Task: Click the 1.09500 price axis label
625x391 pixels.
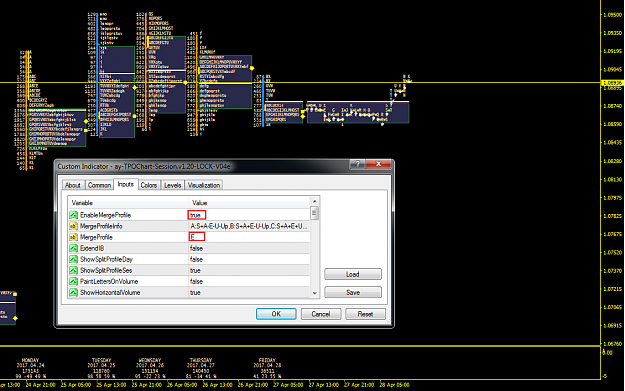Action: [613, 15]
